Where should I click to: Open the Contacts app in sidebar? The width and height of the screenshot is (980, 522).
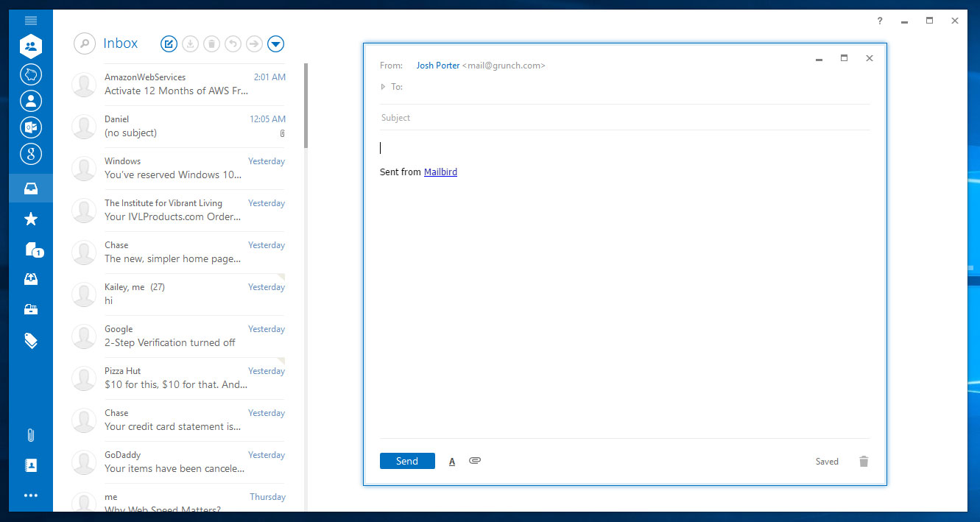point(31,465)
